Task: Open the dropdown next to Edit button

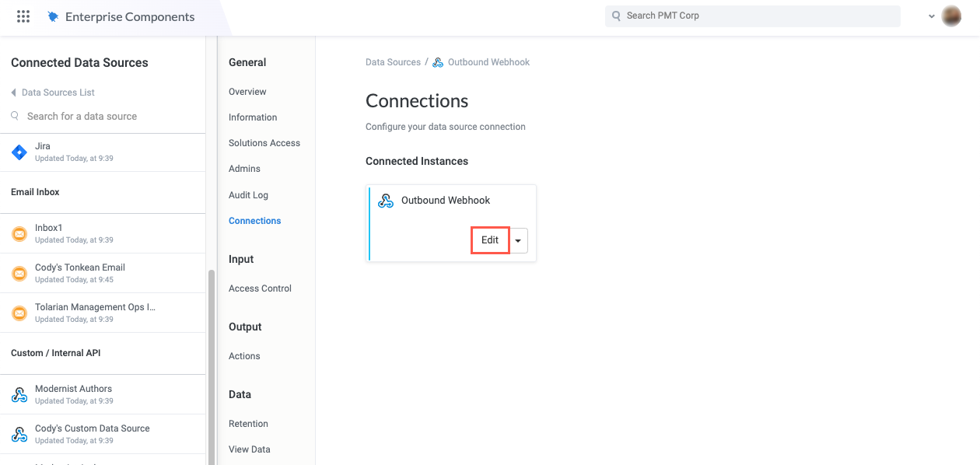Action: [518, 240]
